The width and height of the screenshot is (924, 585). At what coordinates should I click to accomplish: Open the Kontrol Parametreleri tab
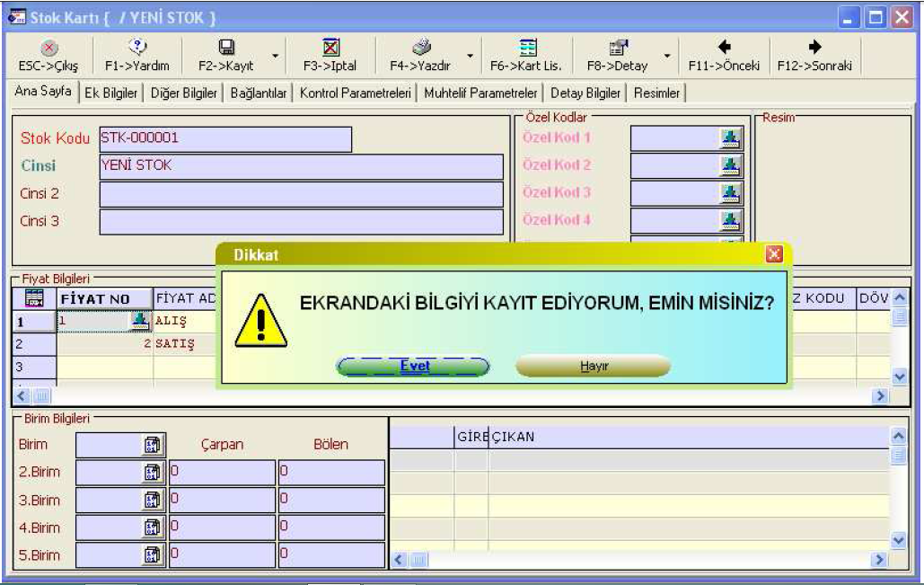click(356, 93)
